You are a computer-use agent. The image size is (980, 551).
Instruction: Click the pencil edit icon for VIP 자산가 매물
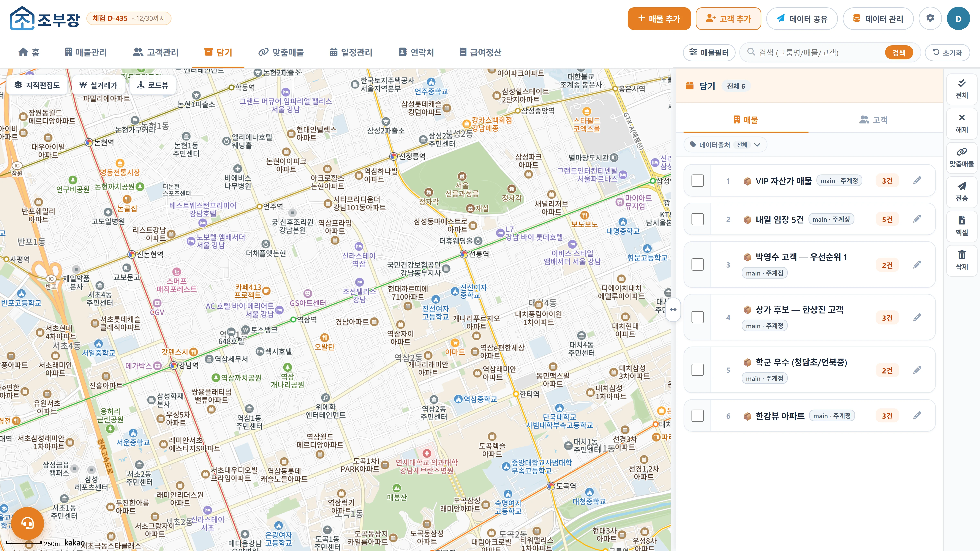[x=917, y=180]
